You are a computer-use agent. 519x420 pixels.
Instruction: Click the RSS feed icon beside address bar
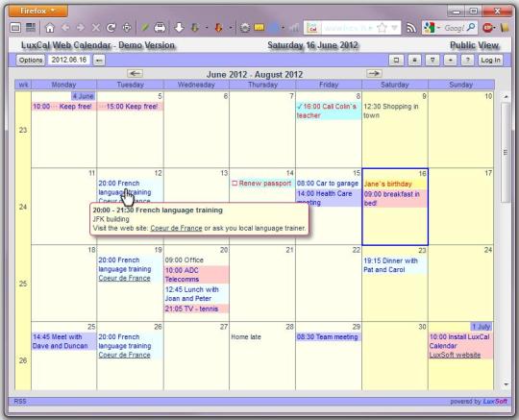point(411,28)
